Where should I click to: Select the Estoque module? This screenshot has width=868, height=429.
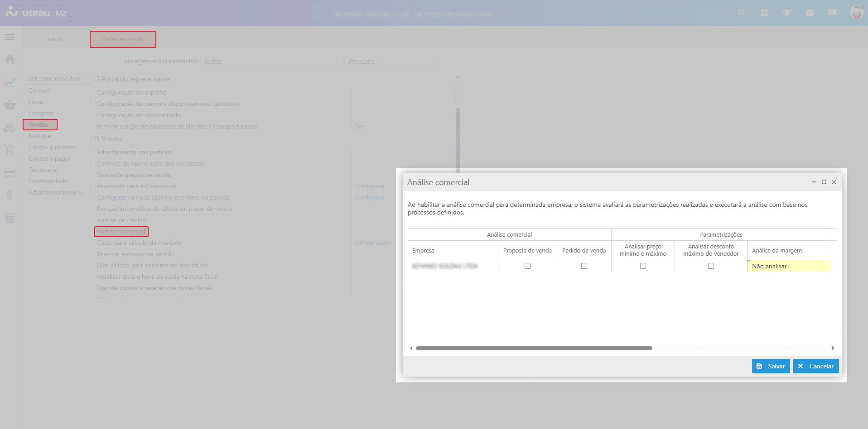click(x=40, y=136)
